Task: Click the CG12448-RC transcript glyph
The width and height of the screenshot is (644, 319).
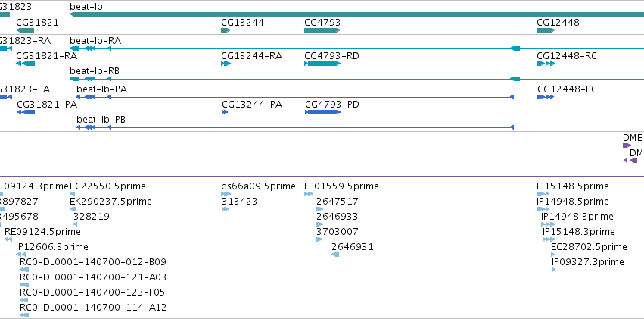Action: [x=546, y=64]
